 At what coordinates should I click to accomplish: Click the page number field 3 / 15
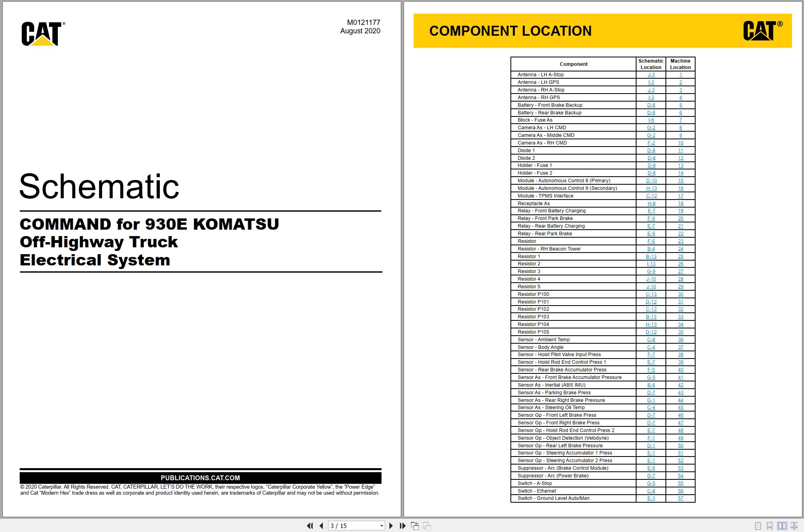coord(353,526)
